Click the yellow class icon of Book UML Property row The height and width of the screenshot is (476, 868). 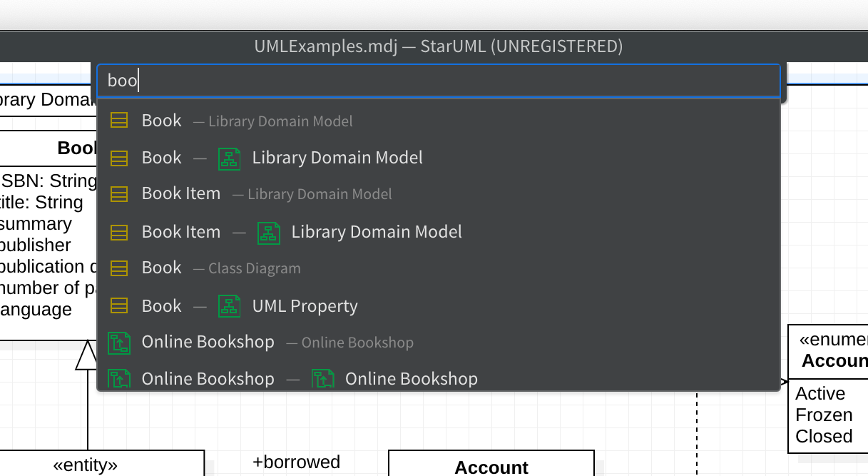119,306
